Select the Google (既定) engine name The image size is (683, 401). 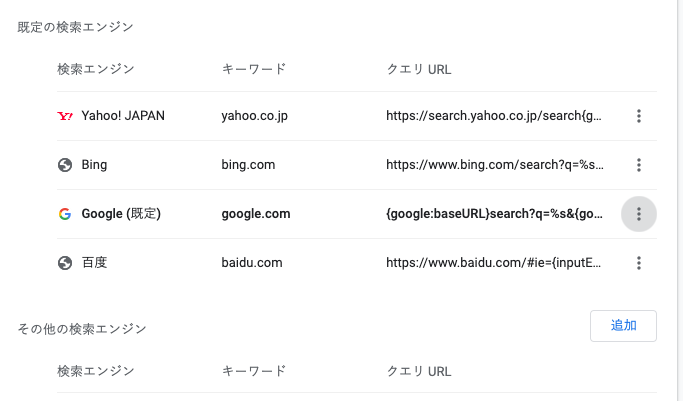click(x=121, y=214)
